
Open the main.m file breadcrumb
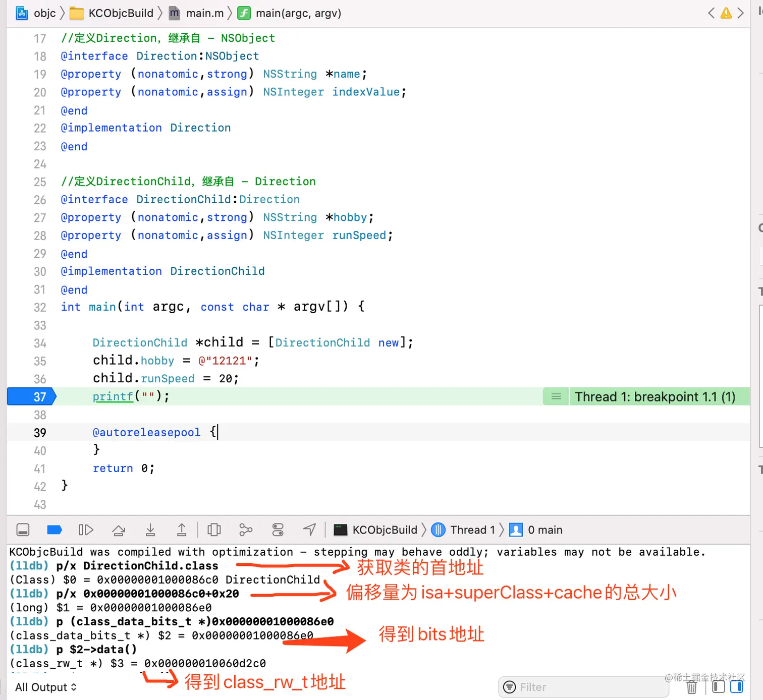196,13
